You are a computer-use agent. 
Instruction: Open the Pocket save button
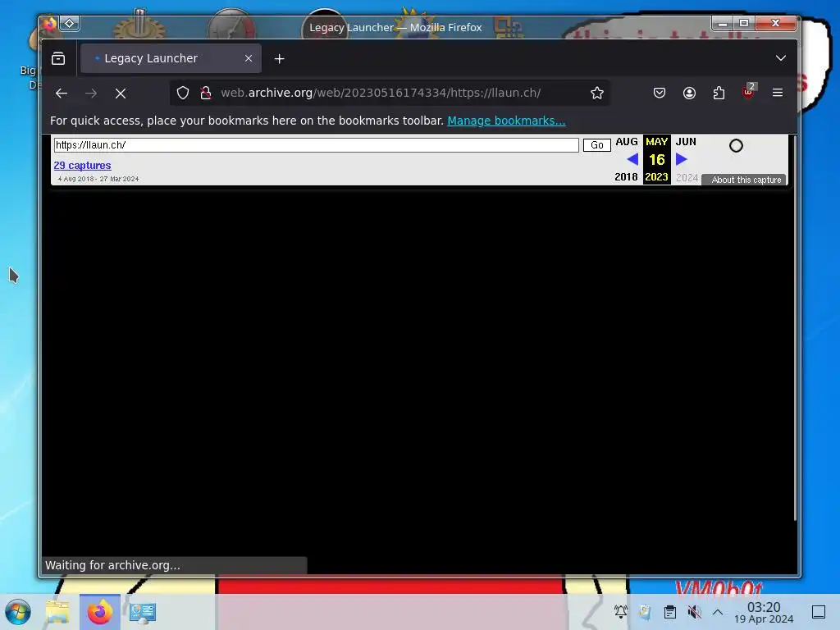(x=660, y=93)
